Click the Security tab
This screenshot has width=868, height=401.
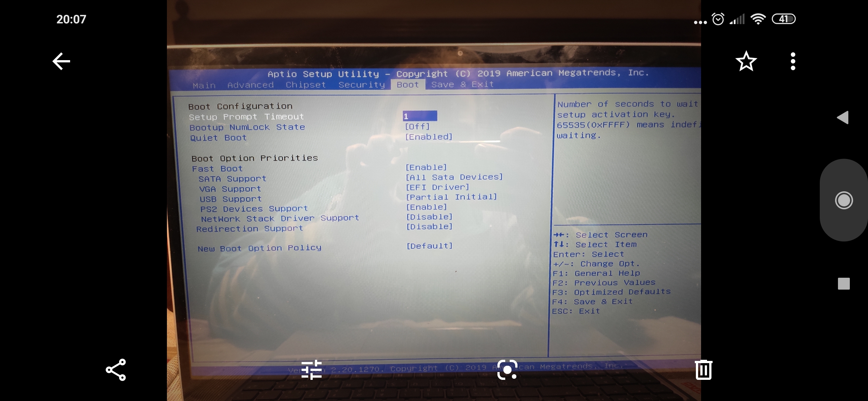tap(362, 84)
